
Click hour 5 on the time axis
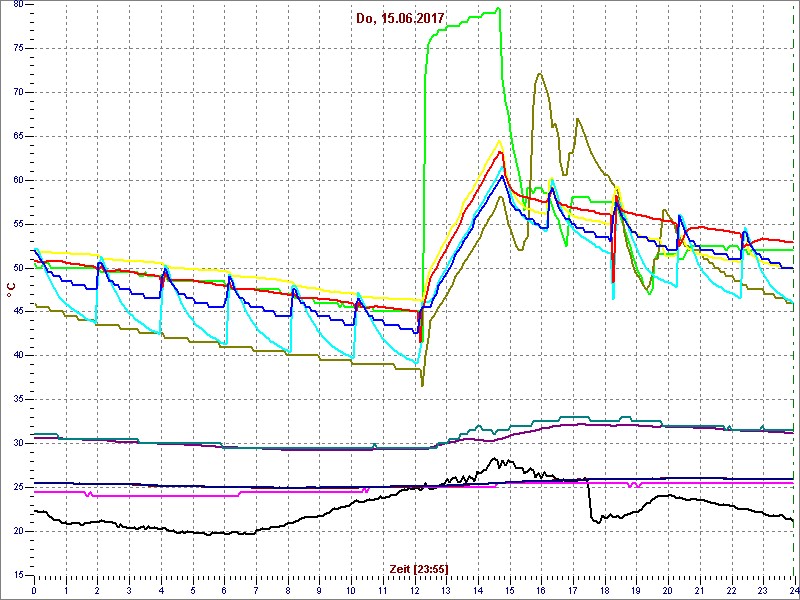click(x=192, y=590)
